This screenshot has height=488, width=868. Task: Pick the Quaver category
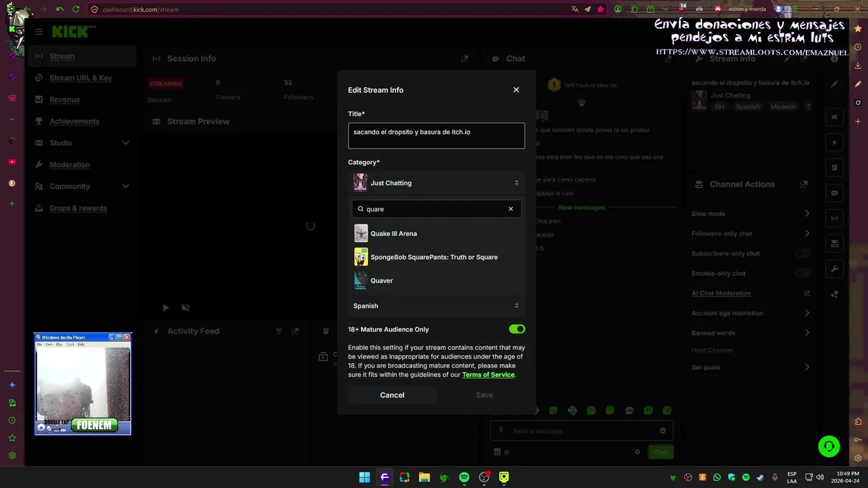(436, 281)
